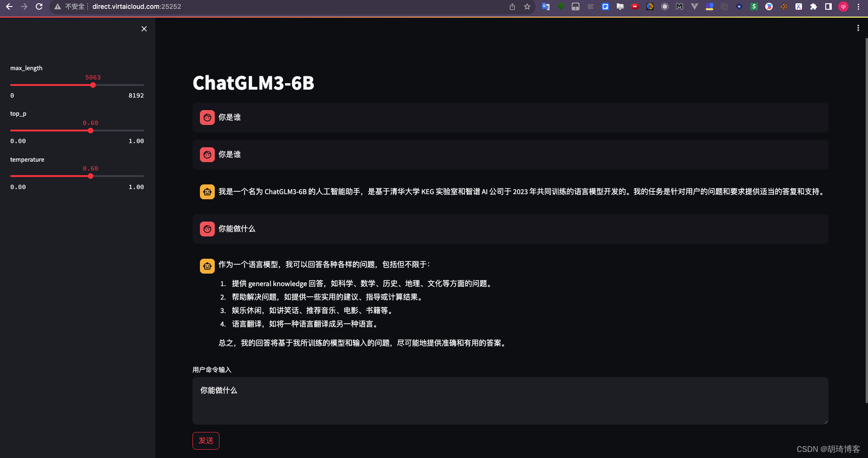Click the 8192 maximum value under max_length
868x458 pixels.
136,96
